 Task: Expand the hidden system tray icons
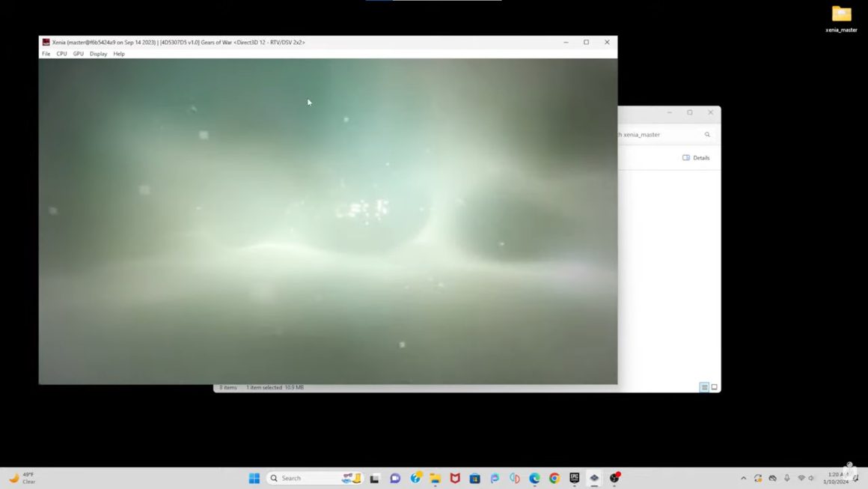pos(743,478)
